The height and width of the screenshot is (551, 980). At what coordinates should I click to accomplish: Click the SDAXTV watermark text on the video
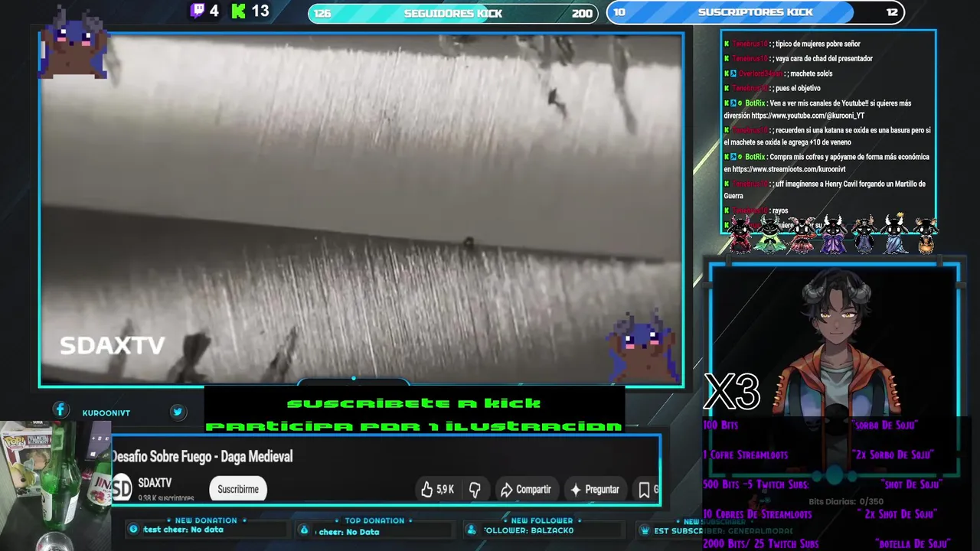(113, 346)
